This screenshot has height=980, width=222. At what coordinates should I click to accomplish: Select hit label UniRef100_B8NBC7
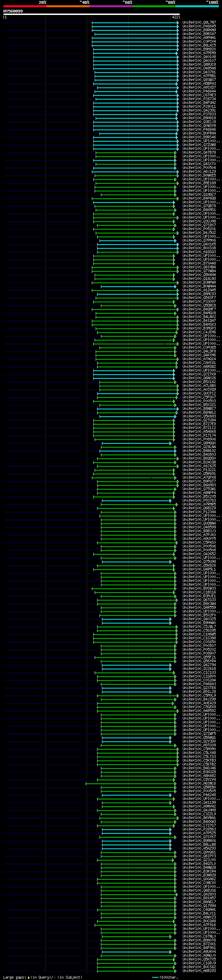click(199, 408)
